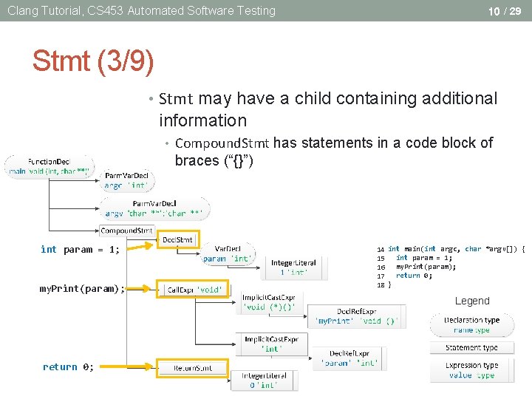
Task: Select the DeclRefExpr 'param' 'int' node
Action: 349,358
